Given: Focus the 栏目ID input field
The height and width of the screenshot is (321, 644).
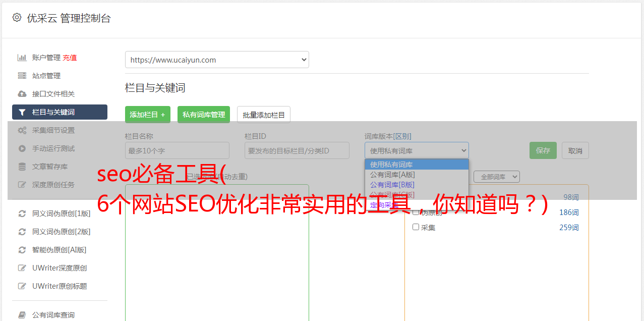Looking at the screenshot, I should click(297, 150).
